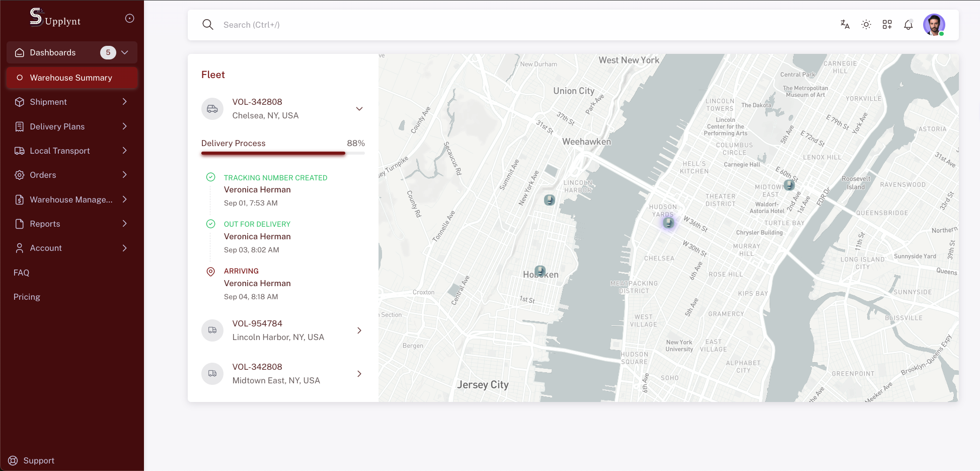Open the FAQ page
This screenshot has width=980, height=471.
(x=22, y=273)
